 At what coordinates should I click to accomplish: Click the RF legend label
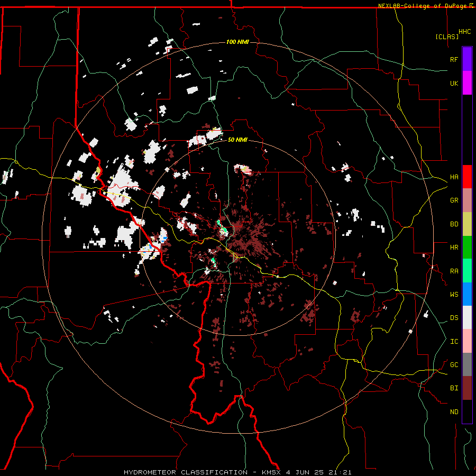454,59
